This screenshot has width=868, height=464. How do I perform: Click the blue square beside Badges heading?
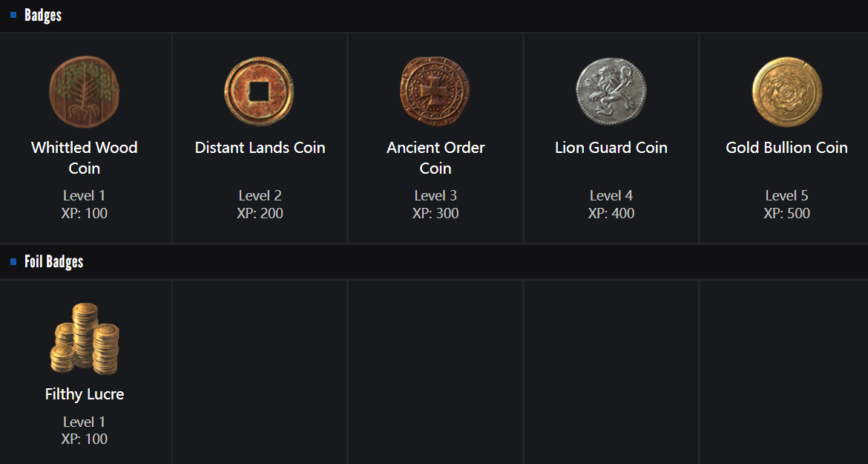(x=13, y=15)
